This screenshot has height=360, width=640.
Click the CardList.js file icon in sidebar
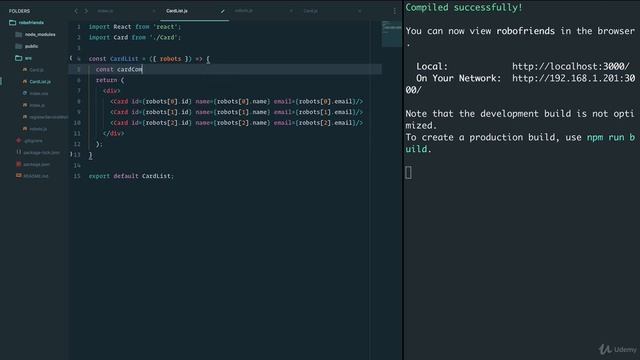[x=25, y=82]
